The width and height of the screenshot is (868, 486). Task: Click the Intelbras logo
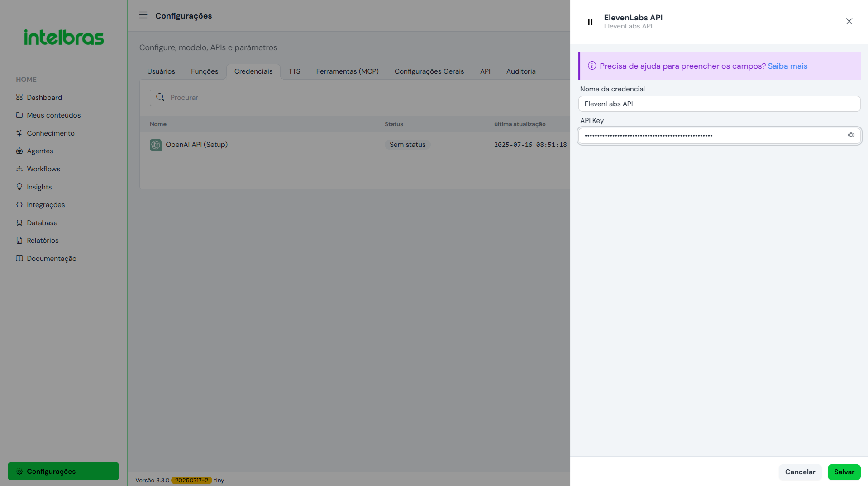pos(64,38)
